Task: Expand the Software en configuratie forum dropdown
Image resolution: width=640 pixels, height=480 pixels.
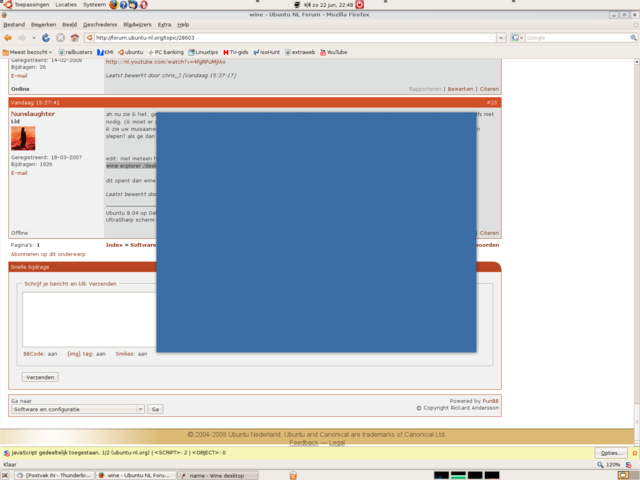Action: 78,409
